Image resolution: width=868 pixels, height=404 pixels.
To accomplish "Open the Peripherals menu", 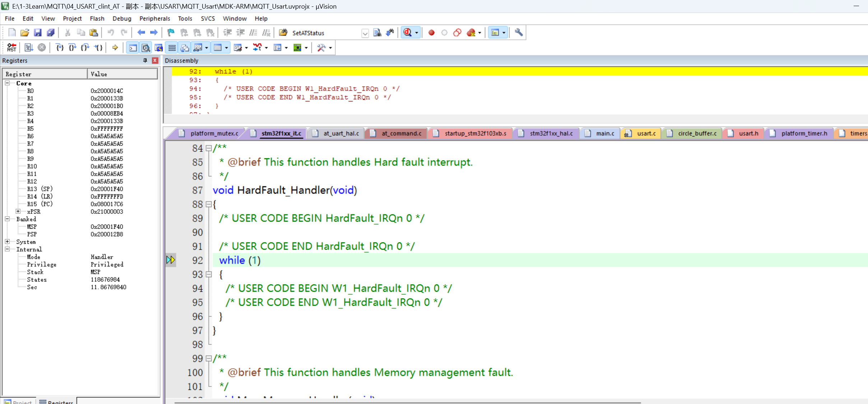I will [x=154, y=18].
